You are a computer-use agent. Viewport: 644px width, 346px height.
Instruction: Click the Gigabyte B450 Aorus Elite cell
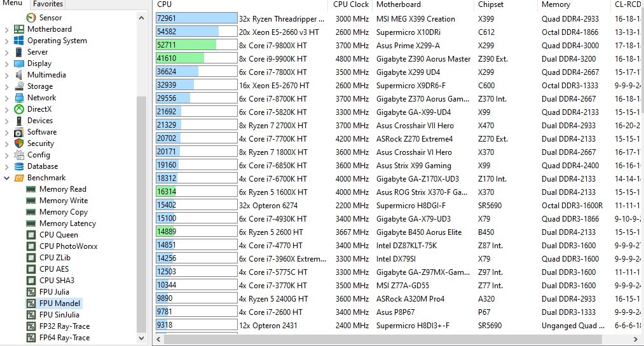pyautogui.click(x=419, y=232)
